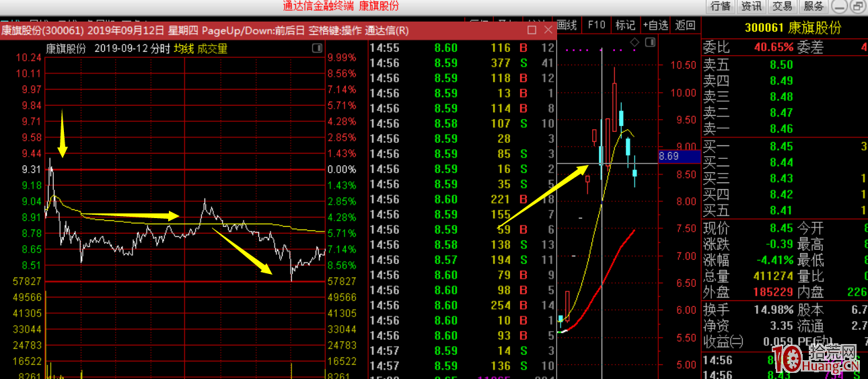Click the 10.24 top price axis label
868x379 pixels.
pos(28,57)
